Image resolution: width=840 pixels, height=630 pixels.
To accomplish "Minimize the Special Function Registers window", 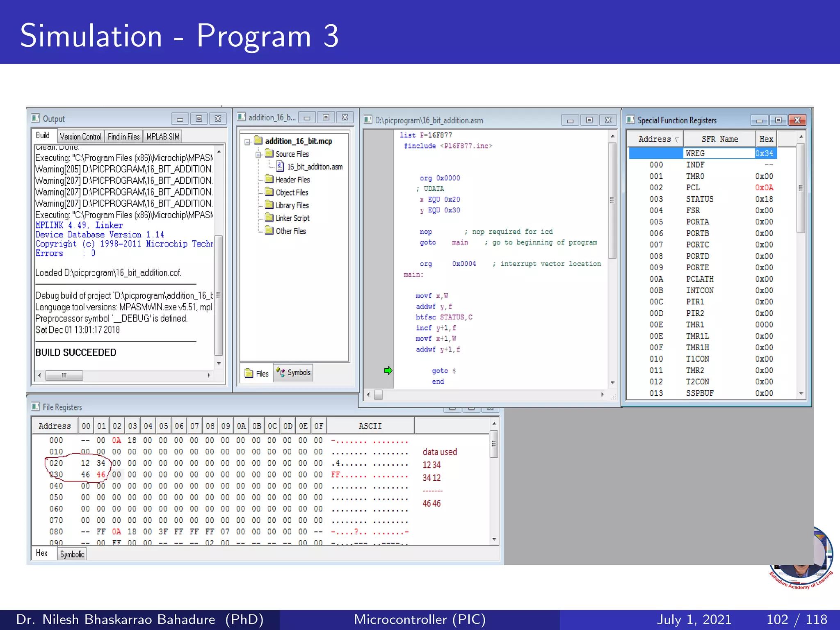I will point(759,120).
